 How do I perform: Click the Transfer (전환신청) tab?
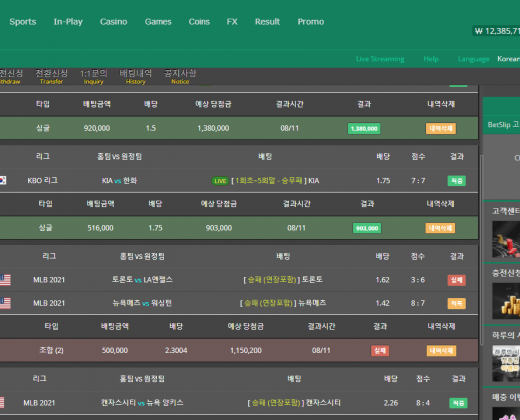coord(51,77)
